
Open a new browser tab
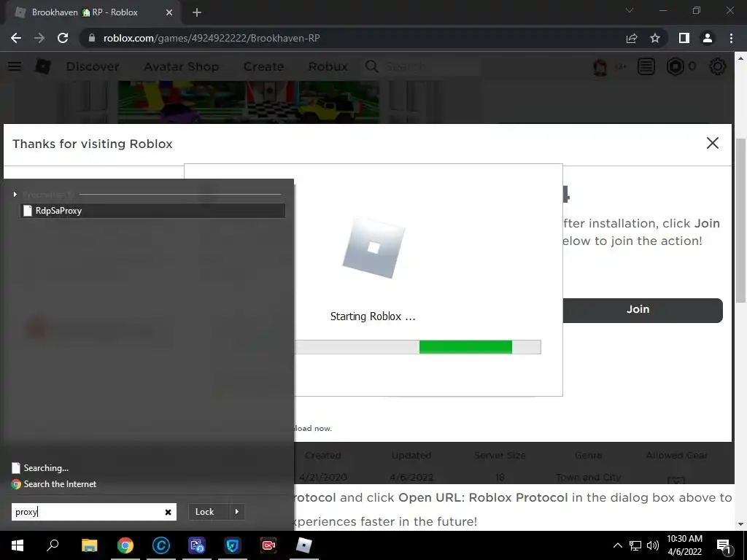click(x=197, y=12)
